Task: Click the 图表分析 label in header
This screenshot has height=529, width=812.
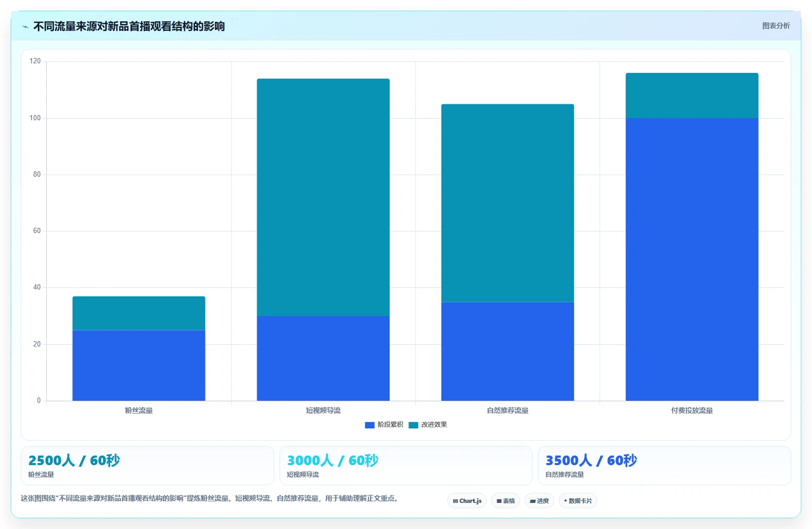Action: pyautogui.click(x=776, y=26)
